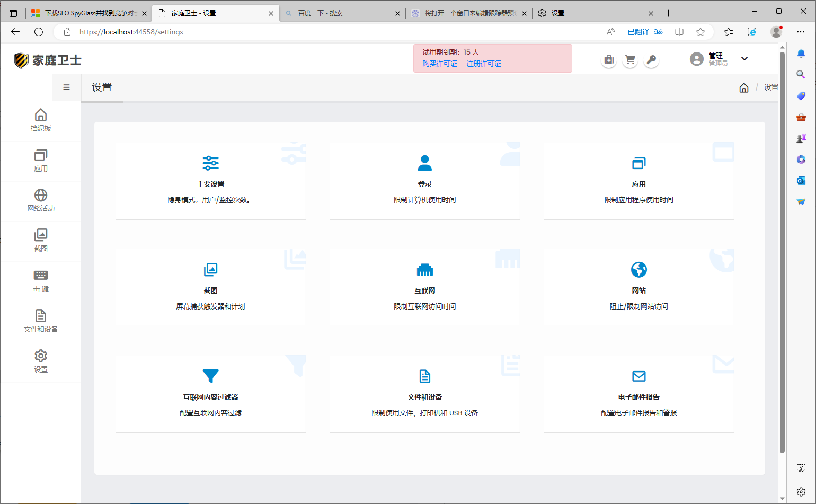Go back in browser history
The image size is (816, 504).
(x=15, y=32)
